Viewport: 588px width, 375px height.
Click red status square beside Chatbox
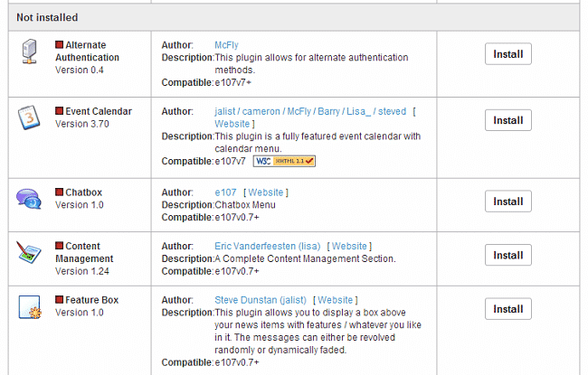(x=60, y=192)
